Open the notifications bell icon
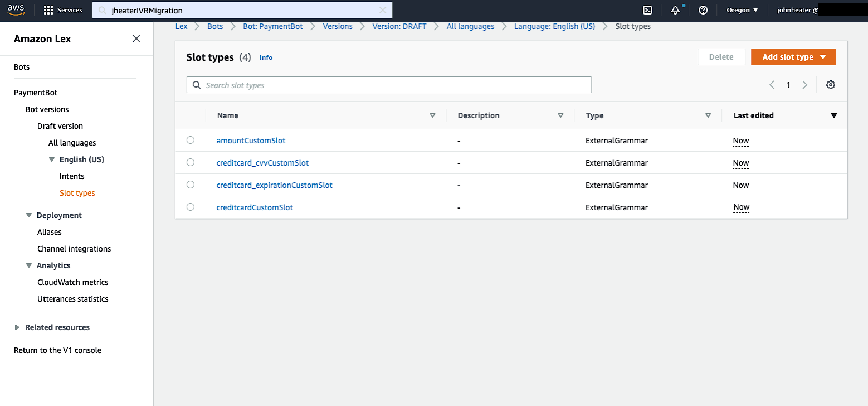 (675, 10)
